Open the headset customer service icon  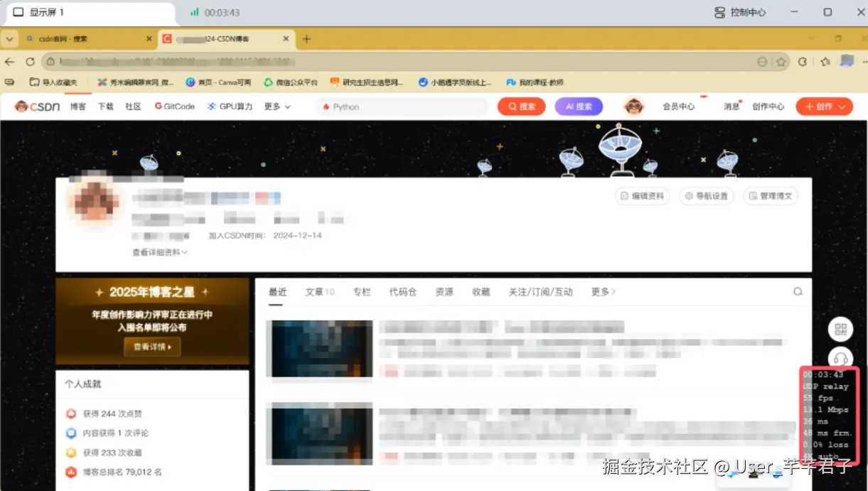[x=841, y=357]
